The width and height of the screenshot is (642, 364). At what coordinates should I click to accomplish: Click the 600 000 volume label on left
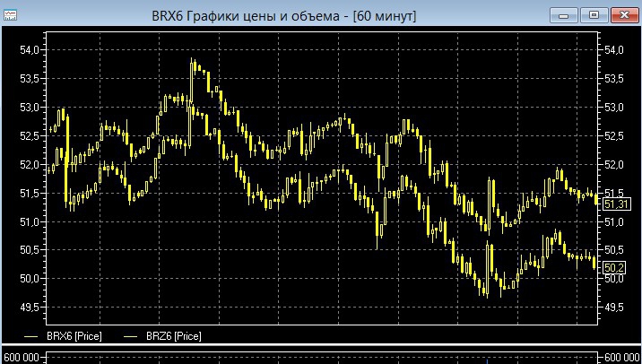pos(21,358)
